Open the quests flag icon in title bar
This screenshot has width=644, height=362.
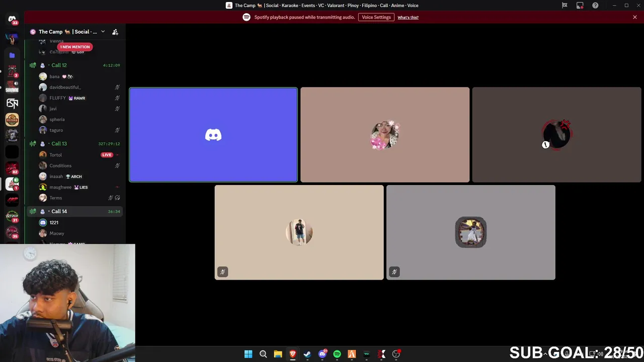click(565, 6)
